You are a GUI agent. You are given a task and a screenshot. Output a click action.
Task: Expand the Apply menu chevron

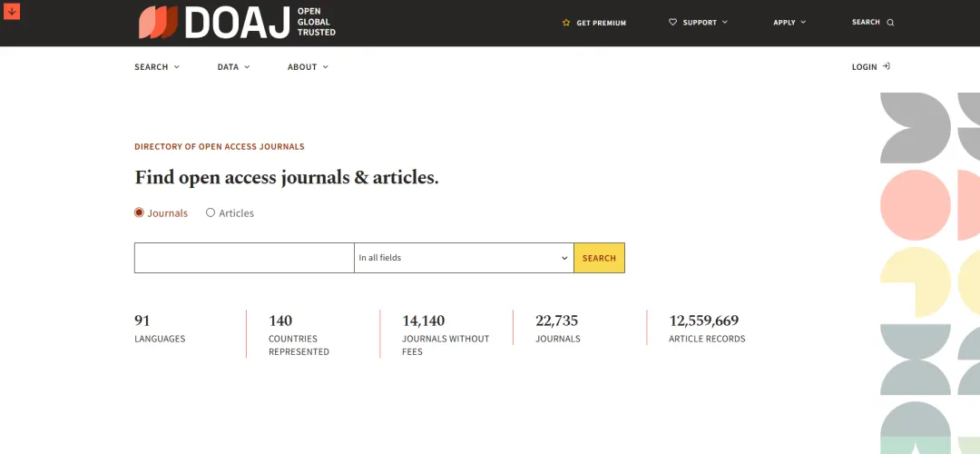tap(803, 22)
